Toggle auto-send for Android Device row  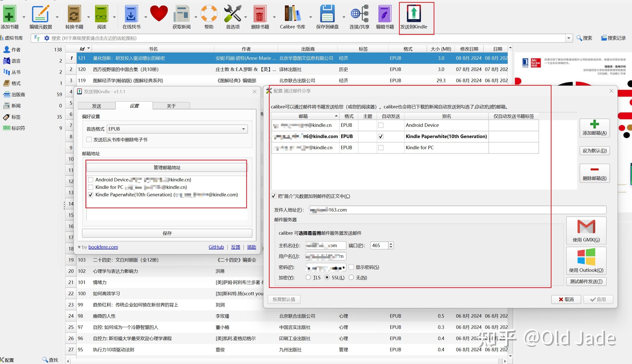[x=381, y=125]
